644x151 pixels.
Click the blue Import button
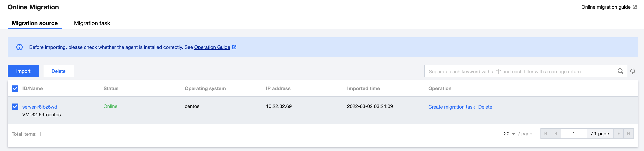click(23, 71)
